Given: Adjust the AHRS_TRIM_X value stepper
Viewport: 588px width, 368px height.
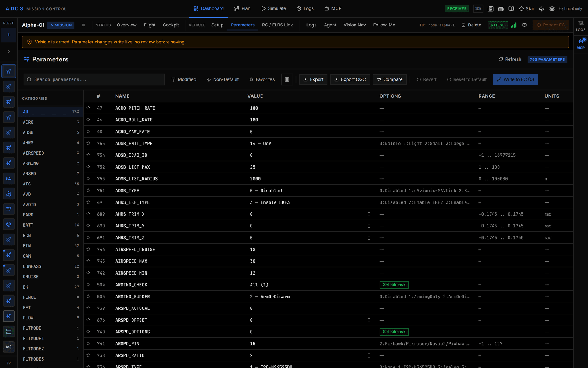Looking at the screenshot, I should coord(369,214).
